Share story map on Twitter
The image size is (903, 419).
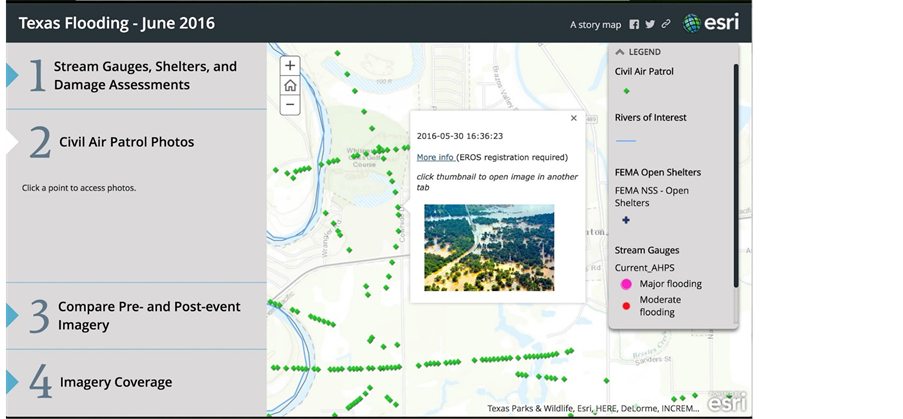point(650,24)
